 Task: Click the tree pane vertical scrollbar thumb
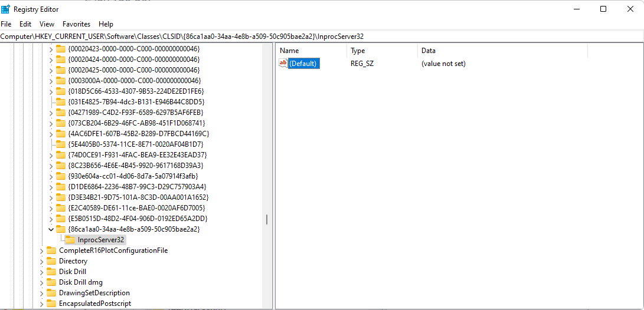267,219
